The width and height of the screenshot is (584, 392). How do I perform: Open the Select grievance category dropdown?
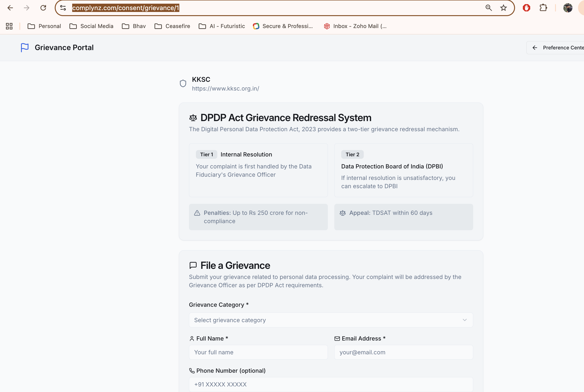[x=331, y=320]
